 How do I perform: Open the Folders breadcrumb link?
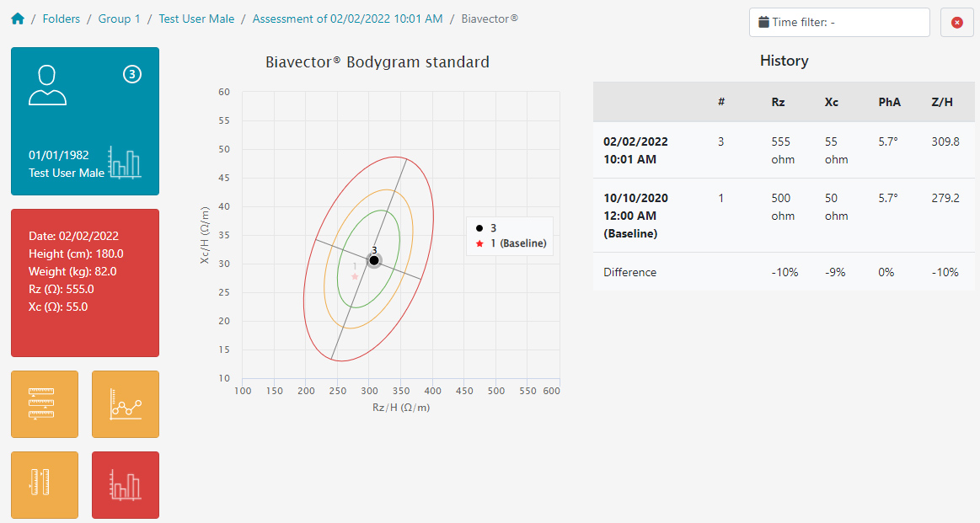click(62, 19)
